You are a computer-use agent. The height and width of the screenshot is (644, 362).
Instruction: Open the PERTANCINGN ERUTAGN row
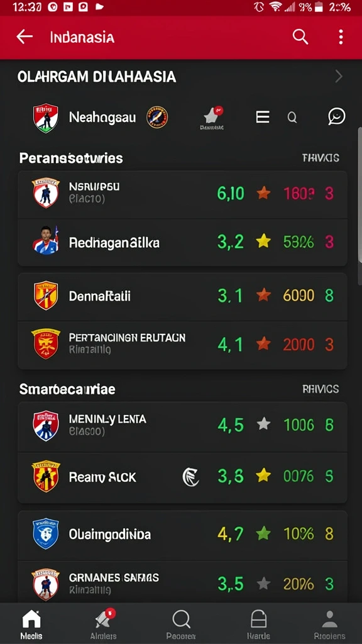pos(183,345)
